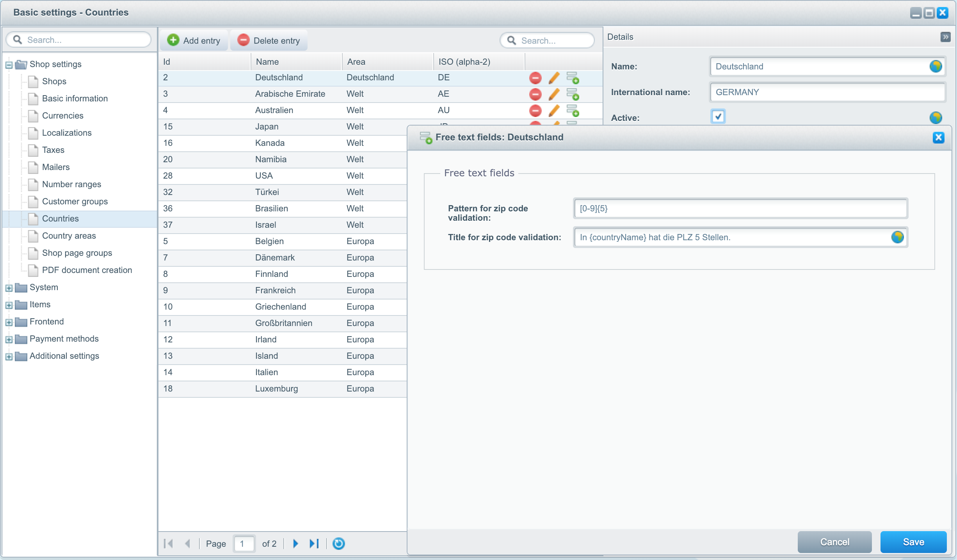Click the Pattern for zip code input field
Viewport: 957px width, 560px height.
click(x=740, y=209)
